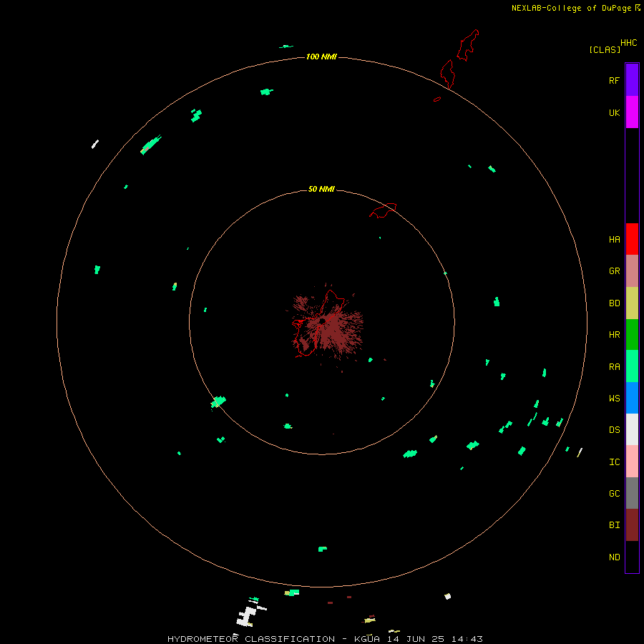Image resolution: width=644 pixels, height=644 pixels.
Task: Click the UK magenta legend swatch
Action: pos(632,112)
